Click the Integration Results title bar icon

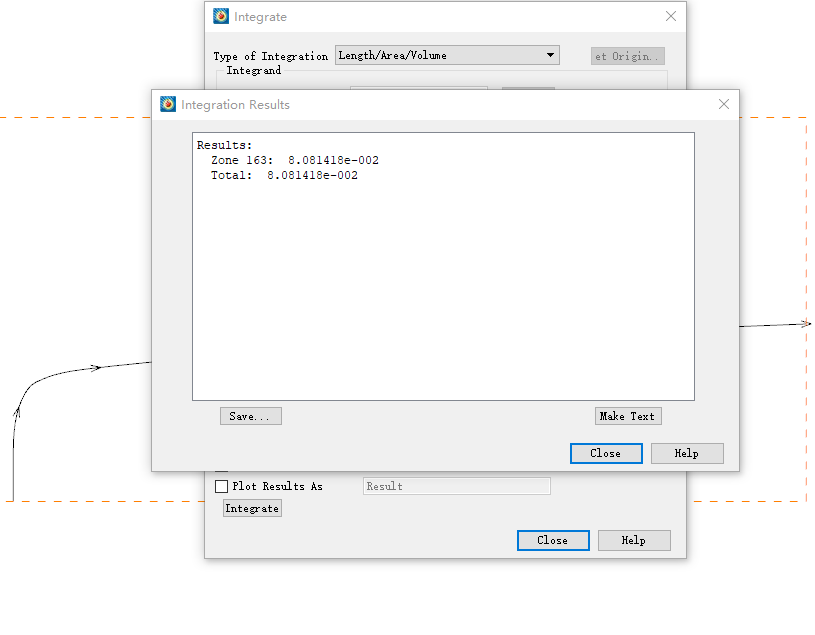pyautogui.click(x=168, y=104)
